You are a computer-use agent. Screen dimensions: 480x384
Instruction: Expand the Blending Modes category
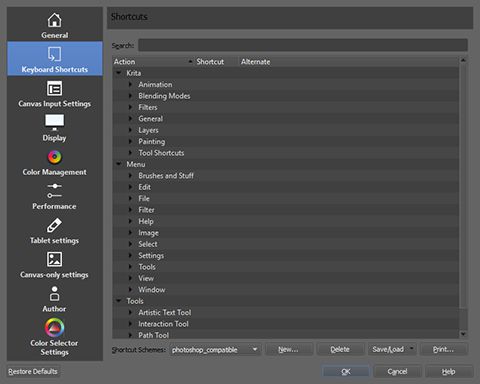131,96
